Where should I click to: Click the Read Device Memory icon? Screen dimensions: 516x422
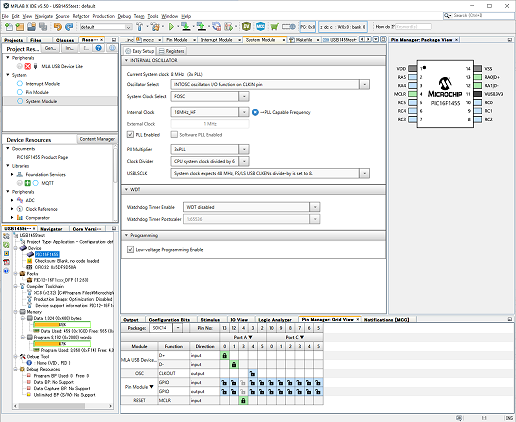pyautogui.click(x=201, y=27)
